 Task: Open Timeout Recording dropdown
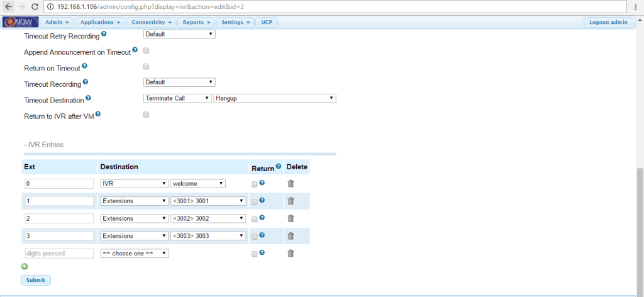coord(179,82)
